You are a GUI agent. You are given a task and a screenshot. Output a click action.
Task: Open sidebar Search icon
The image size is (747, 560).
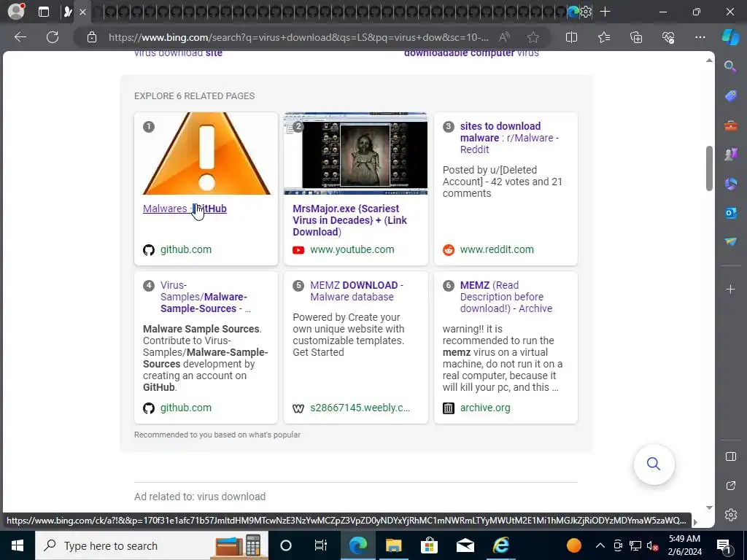[x=730, y=66]
